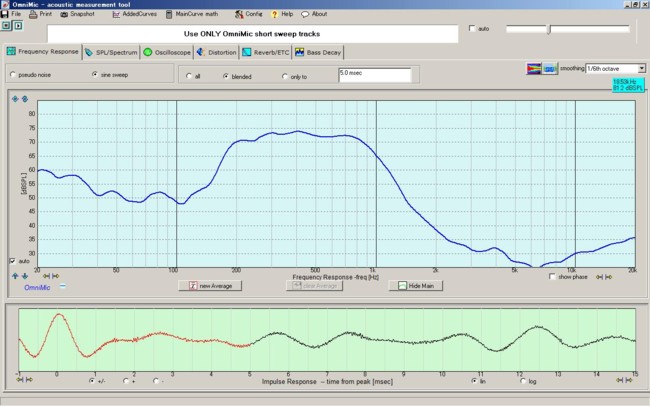This screenshot has width=650, height=406.
Task: Select the pseudo noise radio button
Action: pos(12,75)
